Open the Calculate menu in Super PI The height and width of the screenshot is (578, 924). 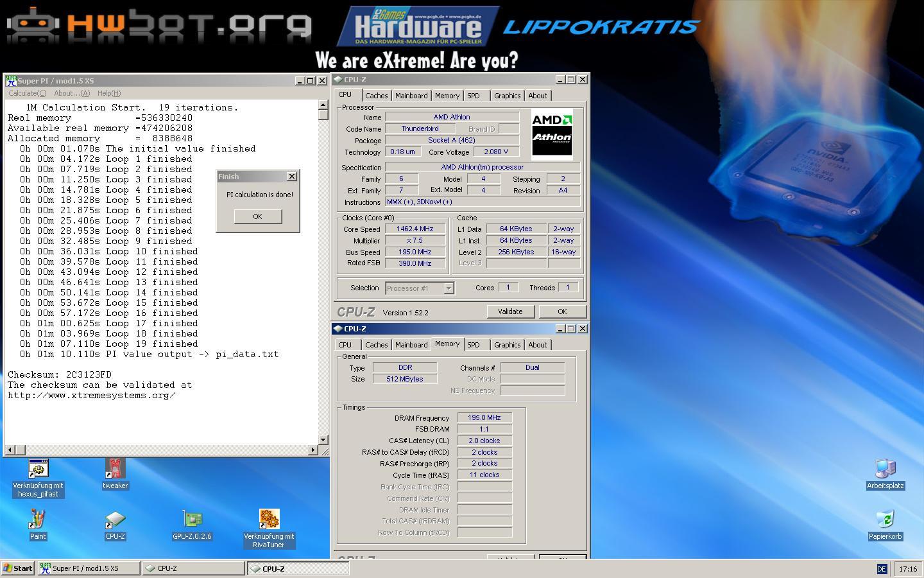click(x=27, y=93)
